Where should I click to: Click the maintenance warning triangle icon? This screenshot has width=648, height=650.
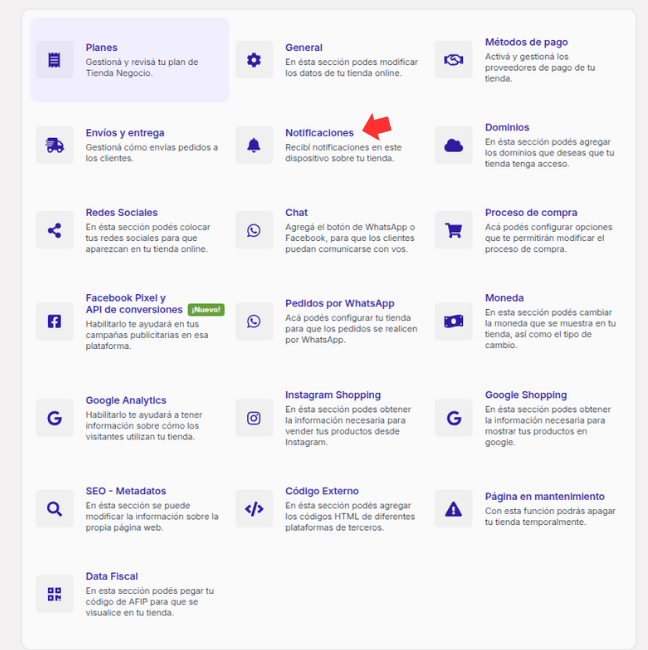454,509
